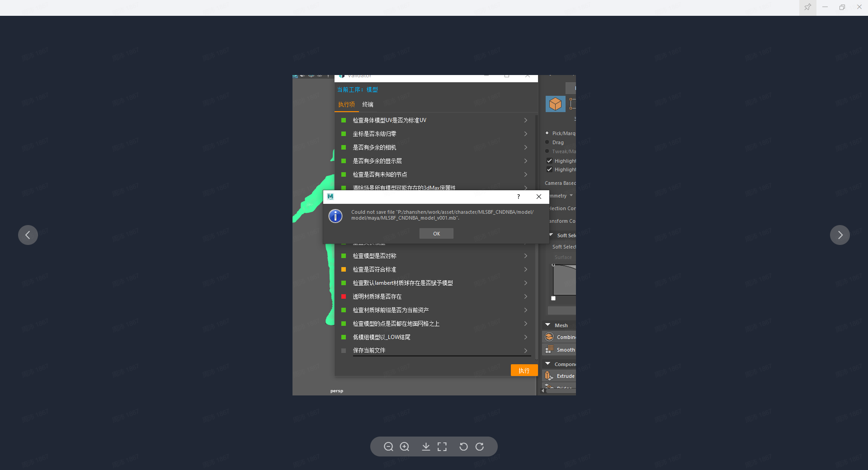Expand the 透明材质球是否存在 row chevron
Screen dimensions: 868x470
pos(526,296)
